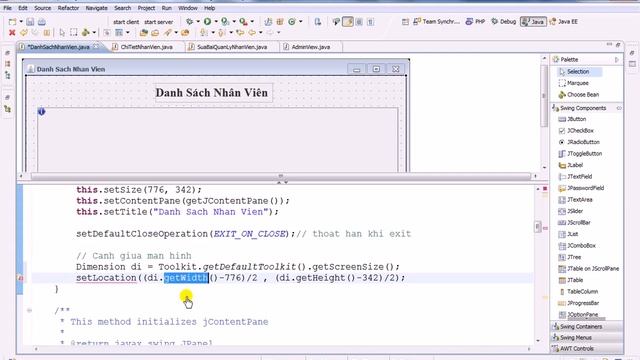
Task: Click the error marker beside setLocation line
Action: pos(20,278)
